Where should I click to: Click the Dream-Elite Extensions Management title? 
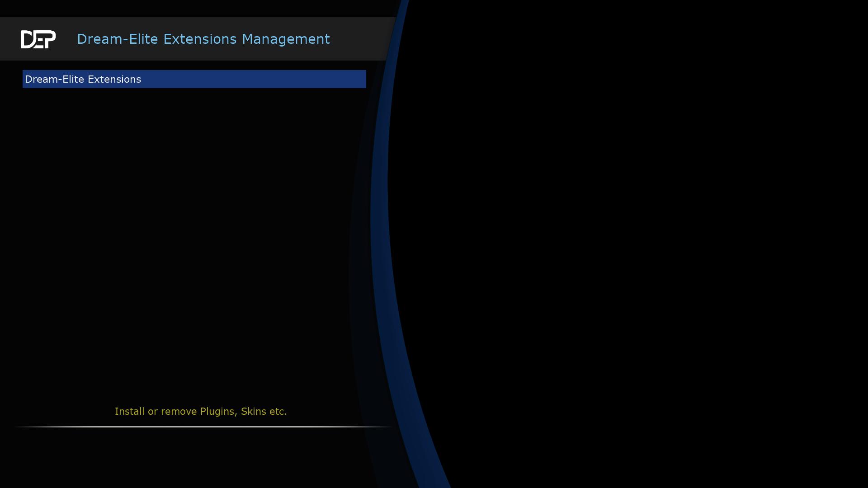click(203, 39)
